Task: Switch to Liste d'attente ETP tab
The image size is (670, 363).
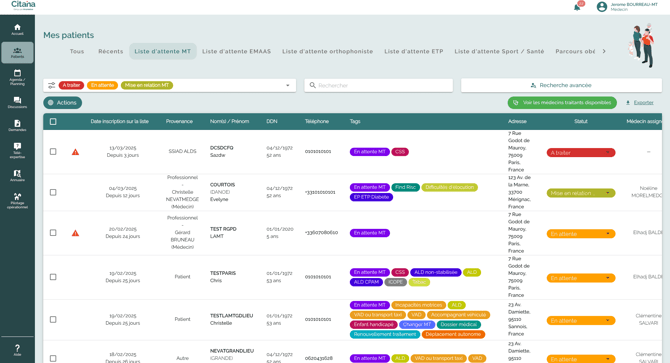Action: (x=414, y=51)
